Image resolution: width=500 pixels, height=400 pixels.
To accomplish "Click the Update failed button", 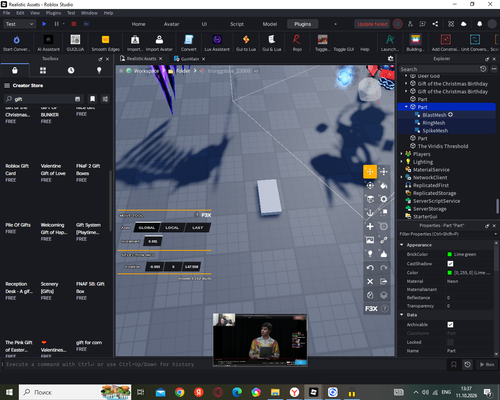I will tap(372, 24).
